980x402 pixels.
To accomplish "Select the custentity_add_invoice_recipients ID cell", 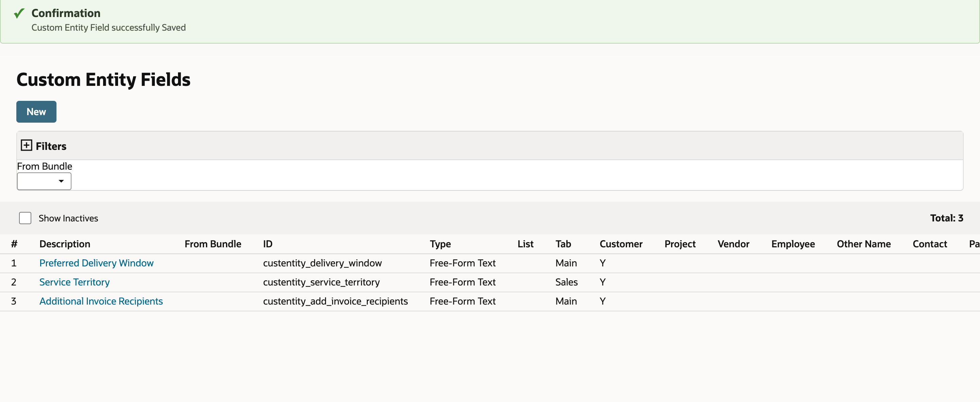I will [335, 301].
